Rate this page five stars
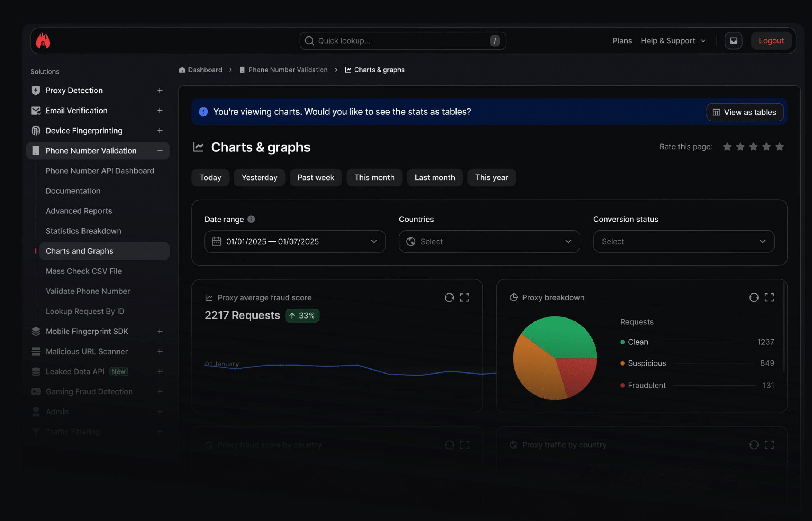The height and width of the screenshot is (521, 812). tap(779, 147)
